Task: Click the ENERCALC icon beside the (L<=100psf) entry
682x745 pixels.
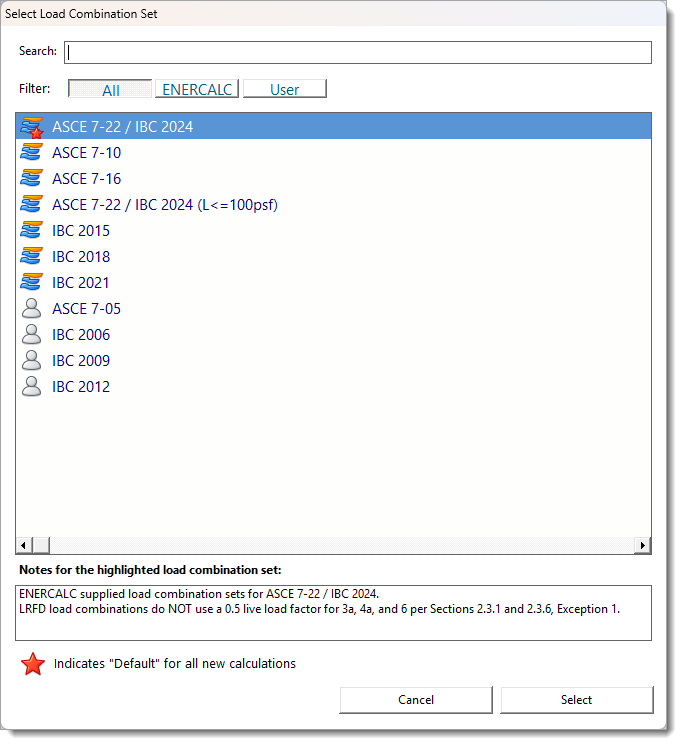Action: [x=32, y=205]
